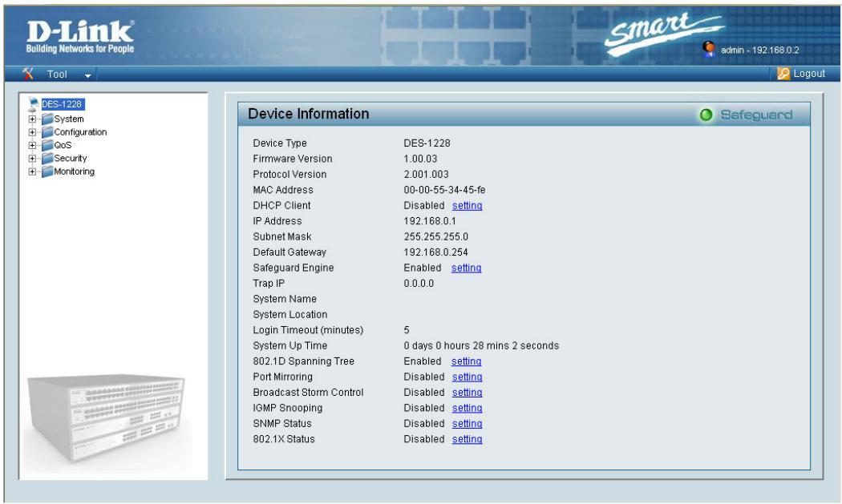Open IGMP Snooping setting link
This screenshot has height=504, width=842.
pyautogui.click(x=468, y=408)
